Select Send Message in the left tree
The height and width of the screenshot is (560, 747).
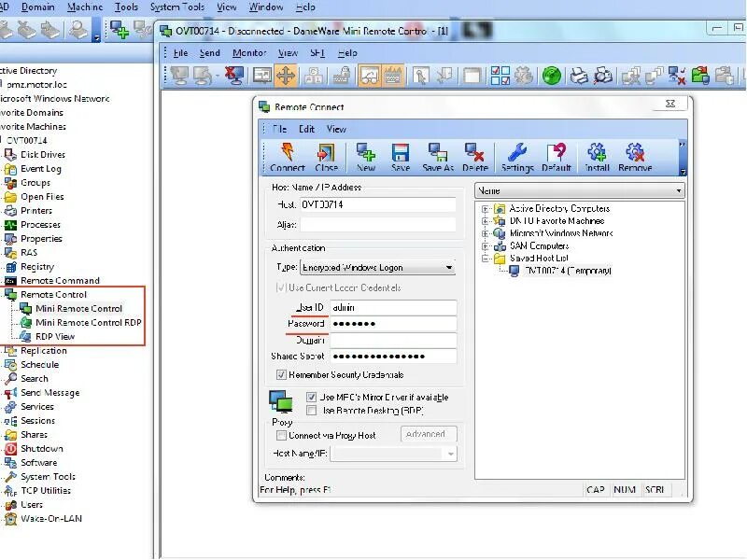click(x=49, y=393)
